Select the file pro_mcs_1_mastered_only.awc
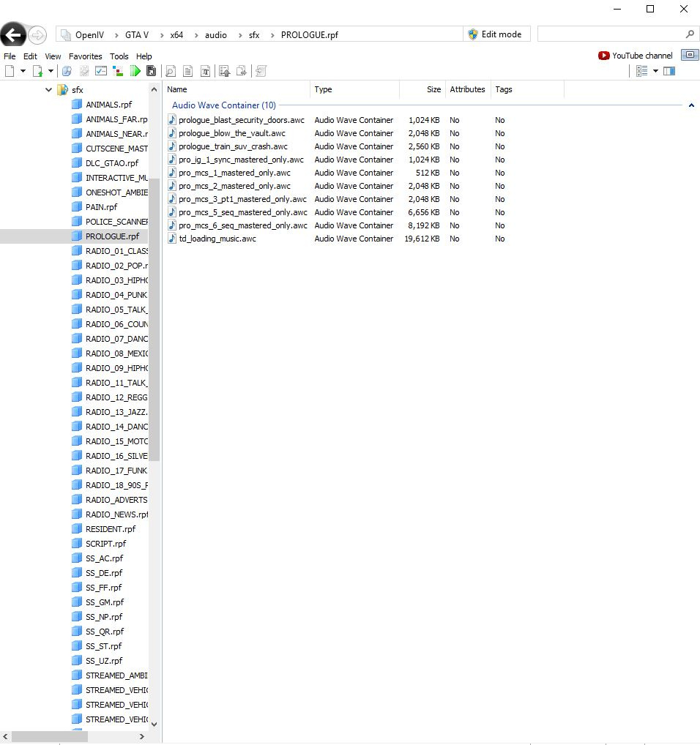The width and height of the screenshot is (700, 745). pos(234,173)
